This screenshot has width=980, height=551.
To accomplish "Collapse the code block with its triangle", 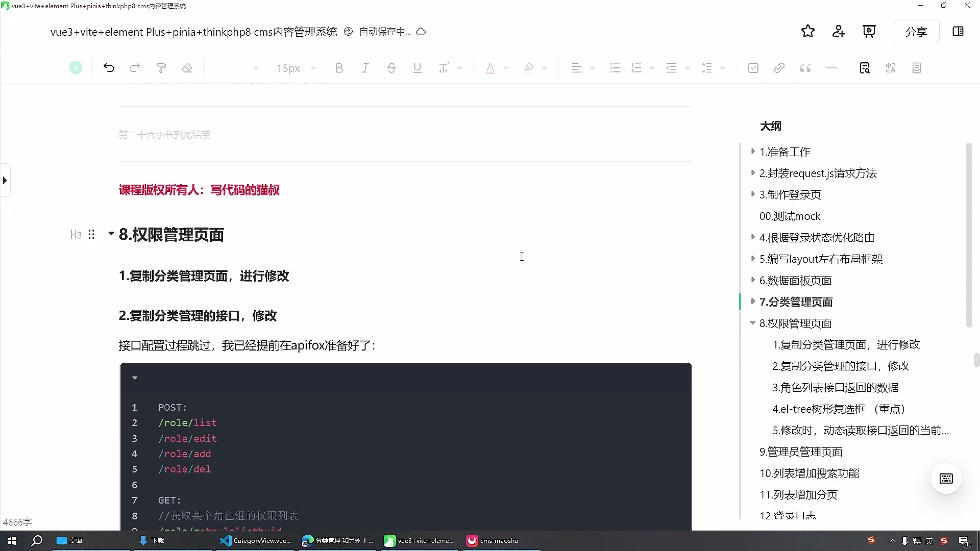I will [135, 377].
